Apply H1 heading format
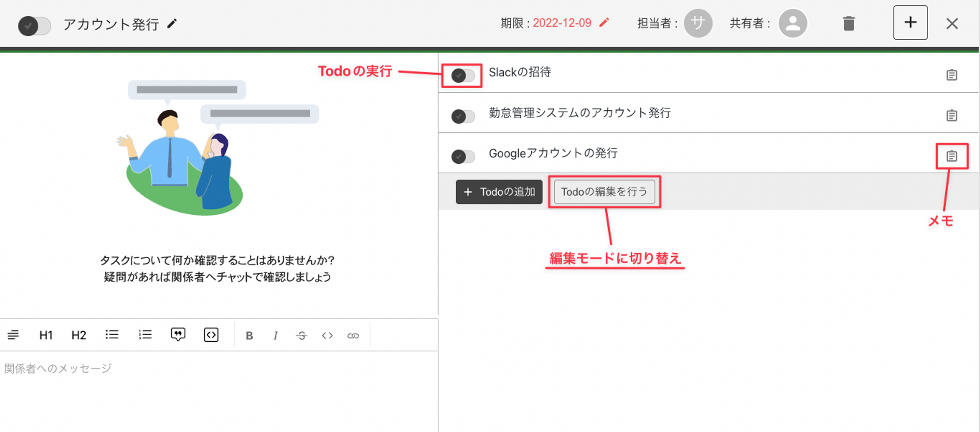Image resolution: width=980 pixels, height=432 pixels. [46, 335]
